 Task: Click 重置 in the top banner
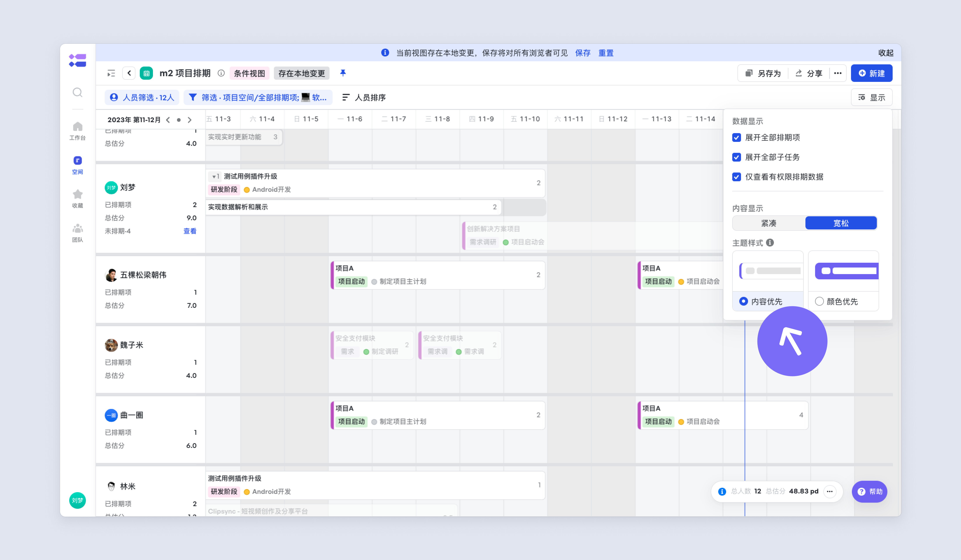606,53
